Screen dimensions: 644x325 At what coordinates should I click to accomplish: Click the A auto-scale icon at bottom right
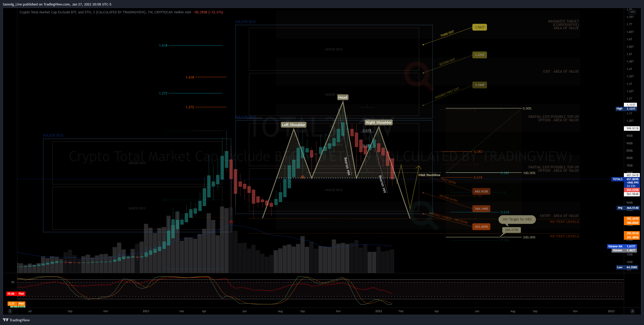[x=633, y=311]
